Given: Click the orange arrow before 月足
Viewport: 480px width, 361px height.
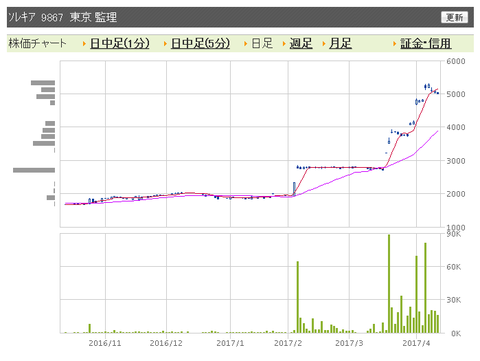Looking at the screenshot, I should pyautogui.click(x=324, y=44).
